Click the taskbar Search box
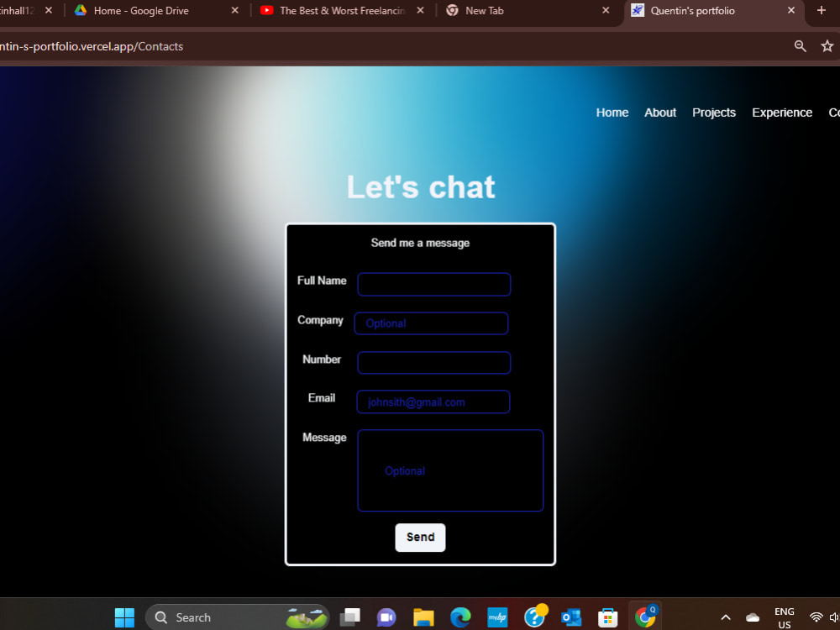This screenshot has width=840, height=630. (238, 617)
